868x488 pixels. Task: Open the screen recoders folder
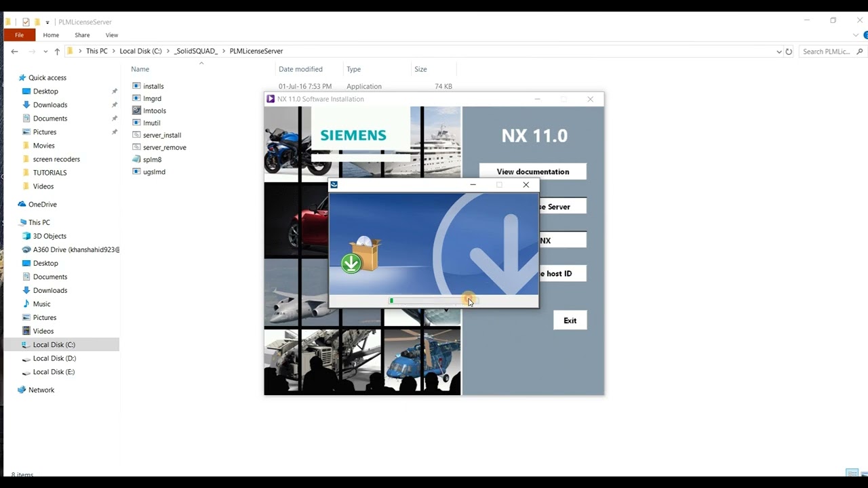[x=56, y=159]
